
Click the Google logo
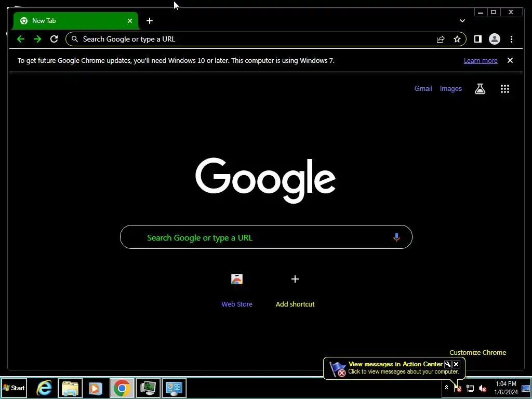tap(265, 180)
